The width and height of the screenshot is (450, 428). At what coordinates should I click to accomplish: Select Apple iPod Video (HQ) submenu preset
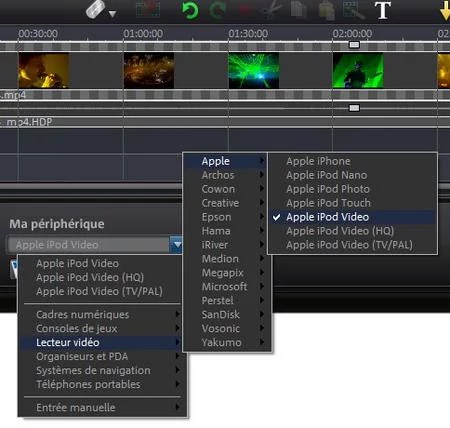(x=352, y=231)
